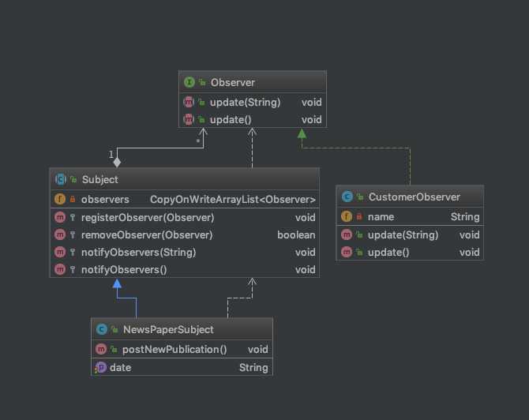Select registerObserver(Observer) method
This screenshot has width=529, height=420.
pyautogui.click(x=148, y=218)
